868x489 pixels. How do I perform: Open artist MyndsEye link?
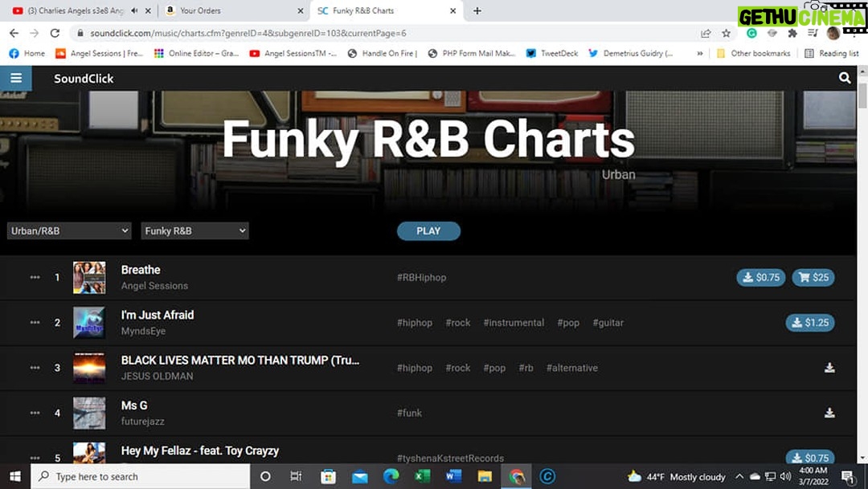[143, 331]
